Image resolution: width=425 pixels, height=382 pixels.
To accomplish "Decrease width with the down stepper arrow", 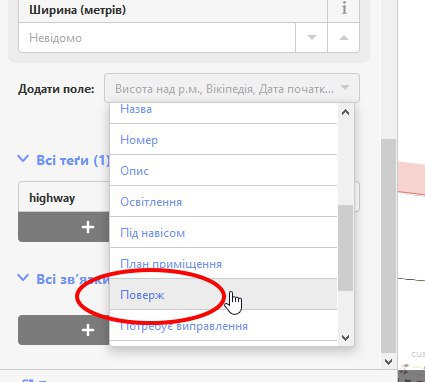I will [312, 38].
